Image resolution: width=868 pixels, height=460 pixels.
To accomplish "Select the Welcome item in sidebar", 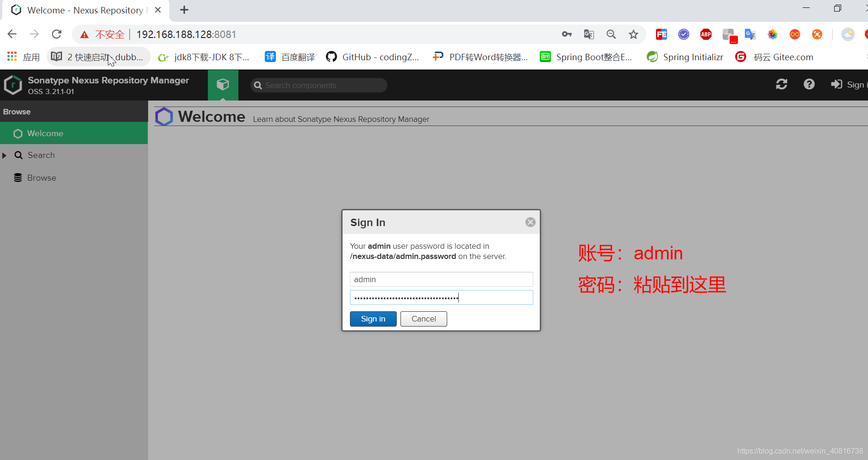I will click(x=45, y=133).
